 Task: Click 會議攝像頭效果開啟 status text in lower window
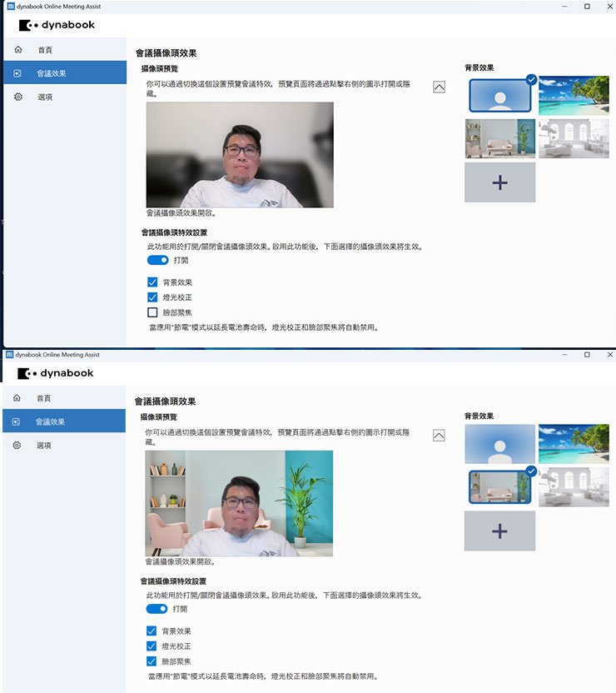point(180,561)
